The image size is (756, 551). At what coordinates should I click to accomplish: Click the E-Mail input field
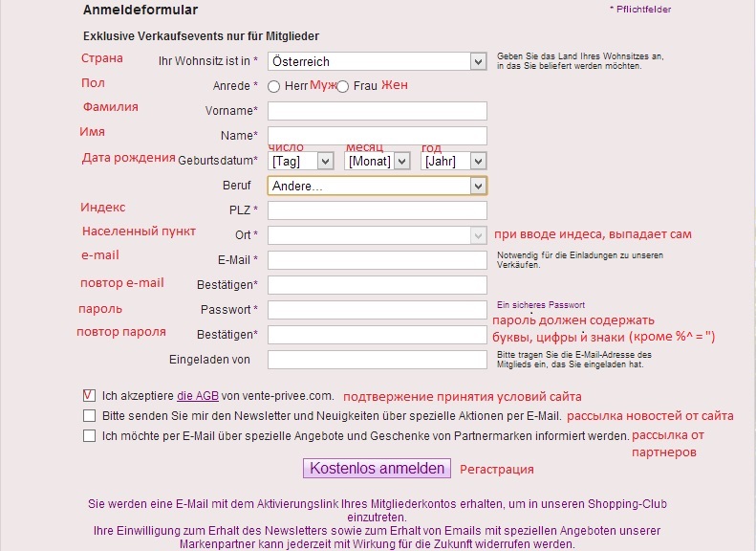point(377,260)
